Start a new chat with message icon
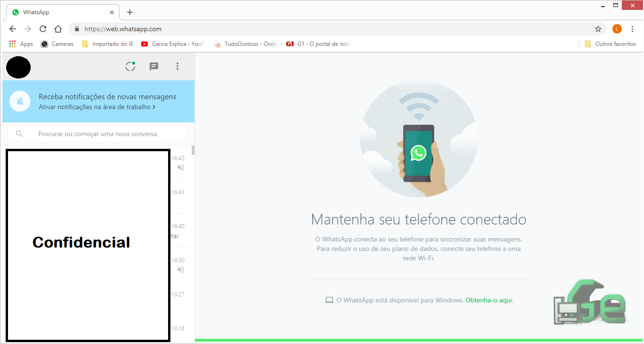Viewport: 644px width, 344px height. 154,67
